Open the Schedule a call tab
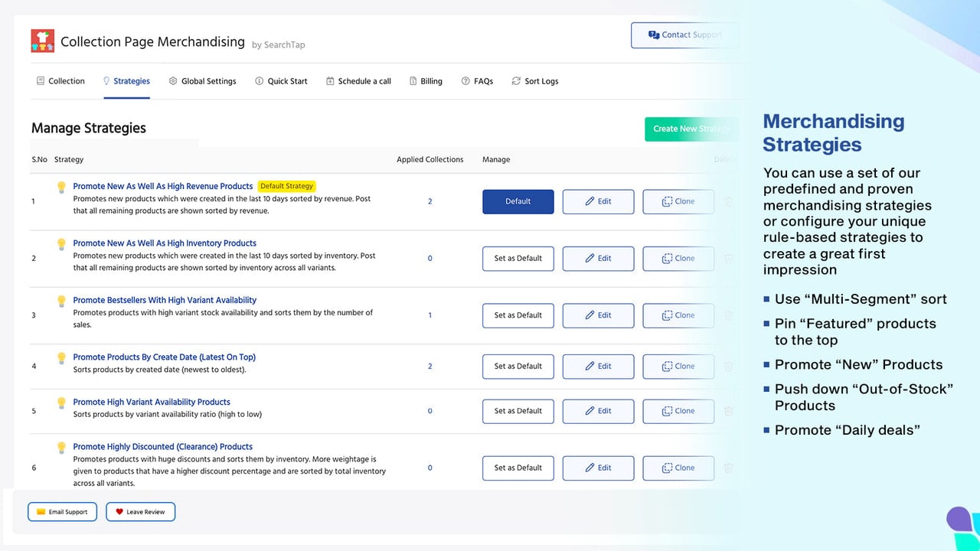This screenshot has width=980, height=551. 358,81
